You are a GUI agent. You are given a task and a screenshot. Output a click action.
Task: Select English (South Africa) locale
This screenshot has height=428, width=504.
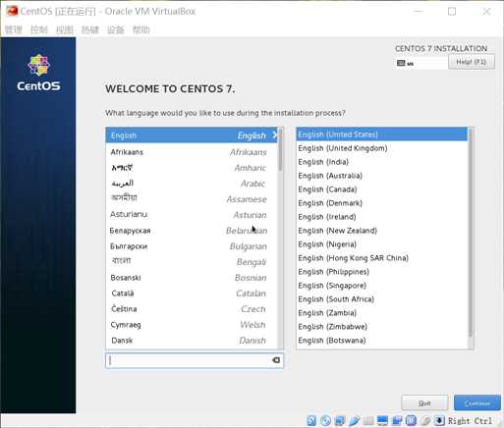[382, 299]
